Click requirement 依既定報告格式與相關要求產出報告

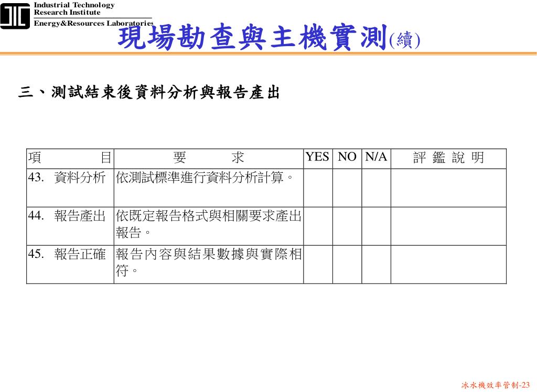point(209,224)
